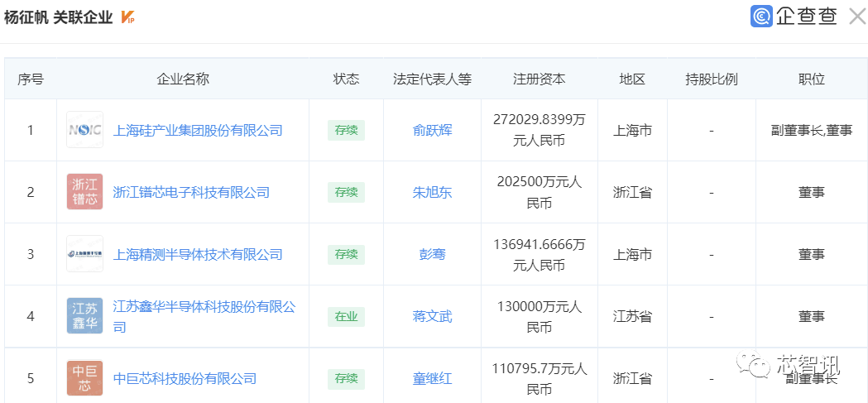Click the 在业 status tag for 江苏鑫华
The image size is (868, 403).
[x=346, y=316]
